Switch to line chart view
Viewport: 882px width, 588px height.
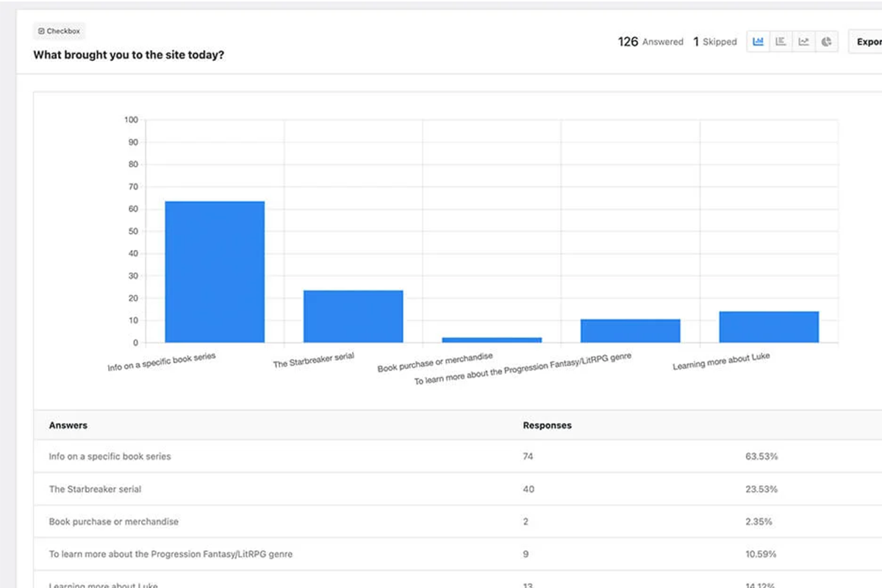804,42
